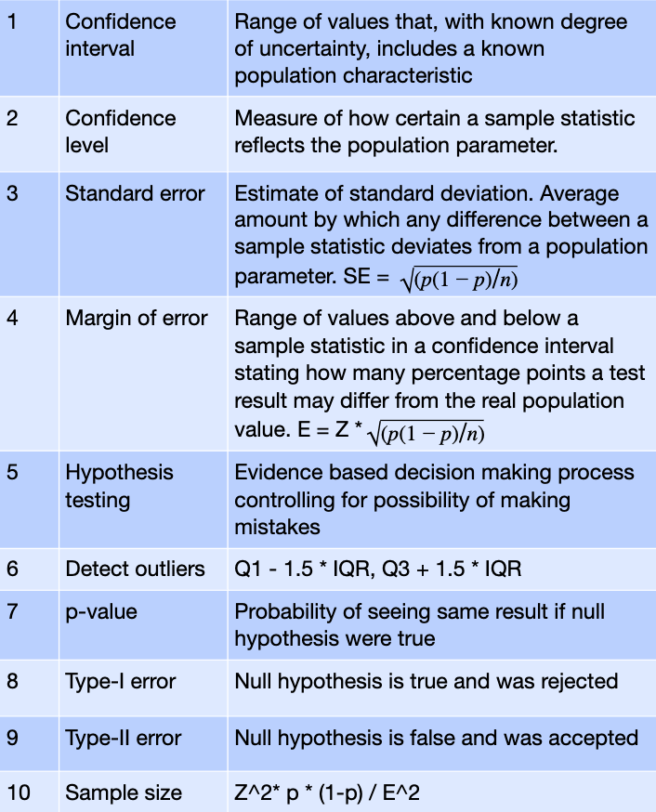Select the p-value definition text
The height and width of the screenshot is (812, 656).
point(419,625)
